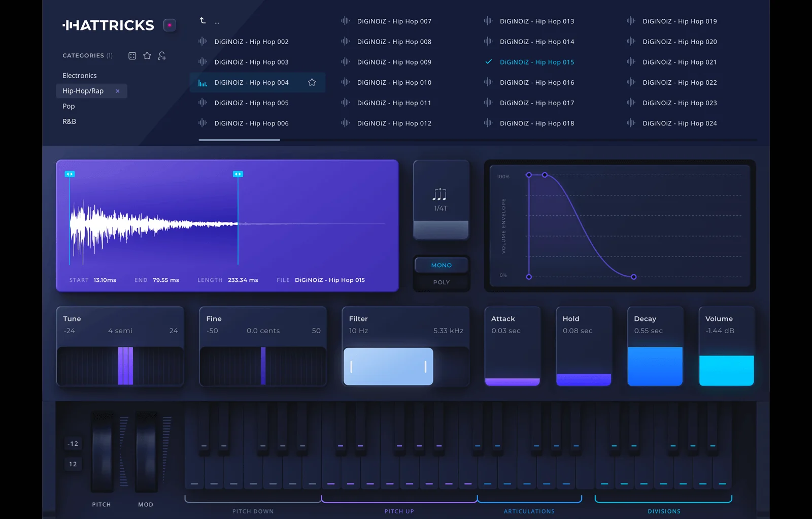Click the Tune semitone slider
Image resolution: width=812 pixels, height=519 pixels.
tap(120, 366)
